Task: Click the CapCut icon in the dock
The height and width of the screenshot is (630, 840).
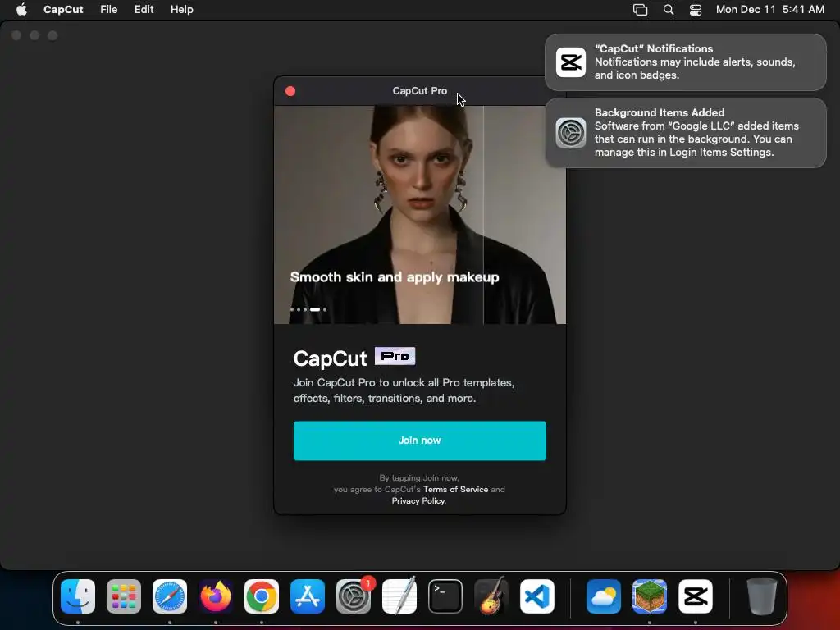Action: (x=696, y=596)
